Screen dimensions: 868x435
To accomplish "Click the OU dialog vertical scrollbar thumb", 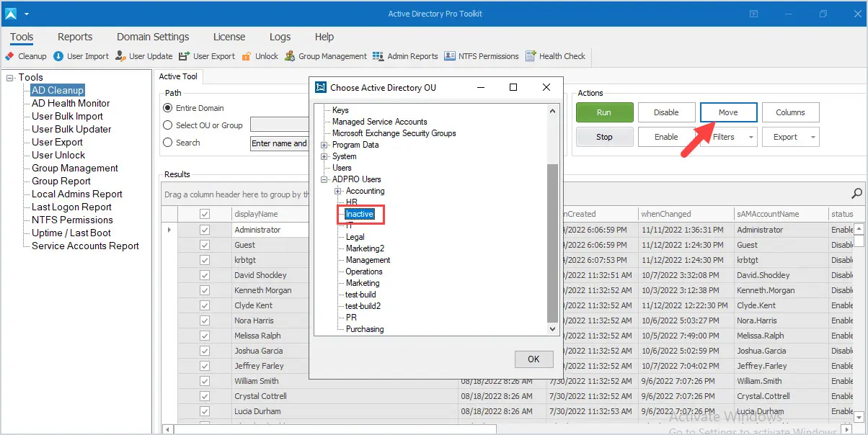I will coord(552,243).
